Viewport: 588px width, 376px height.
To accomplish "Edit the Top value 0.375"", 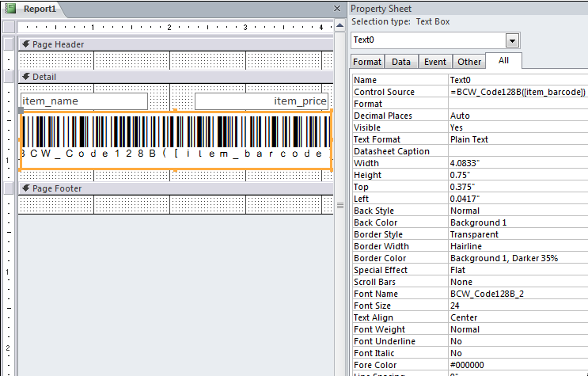I will (x=518, y=187).
